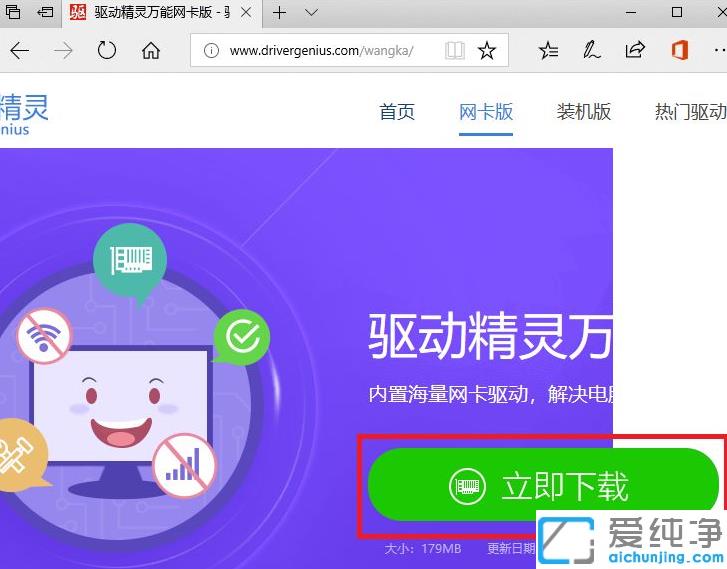The width and height of the screenshot is (727, 569).
Task: Open the 网卡版 navigation item
Action: tap(486, 112)
